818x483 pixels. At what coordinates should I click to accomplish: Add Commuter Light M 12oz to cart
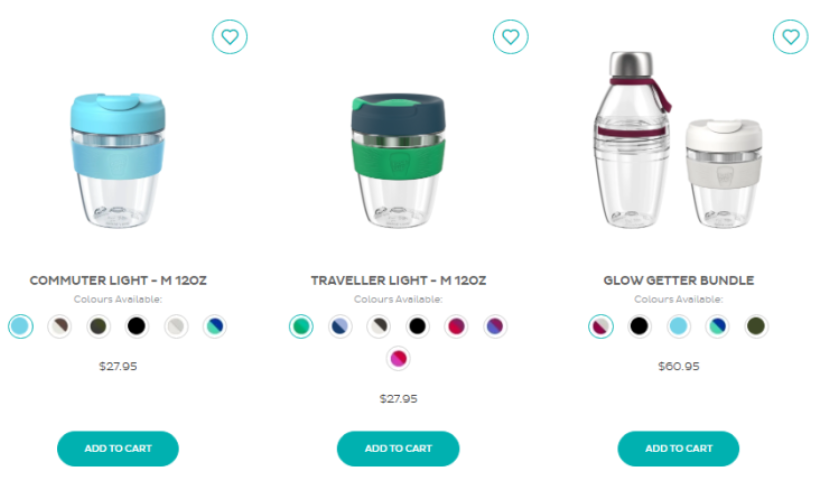(x=118, y=449)
